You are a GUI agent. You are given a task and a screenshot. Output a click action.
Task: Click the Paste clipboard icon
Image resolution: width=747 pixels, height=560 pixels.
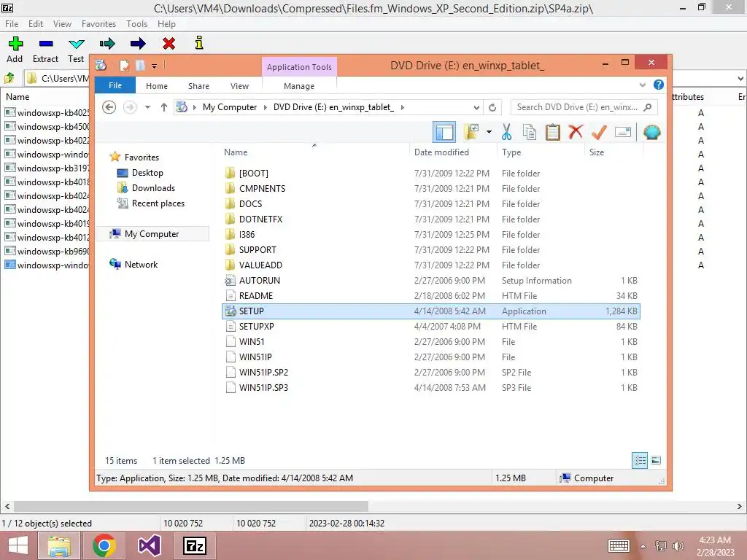[x=553, y=132]
